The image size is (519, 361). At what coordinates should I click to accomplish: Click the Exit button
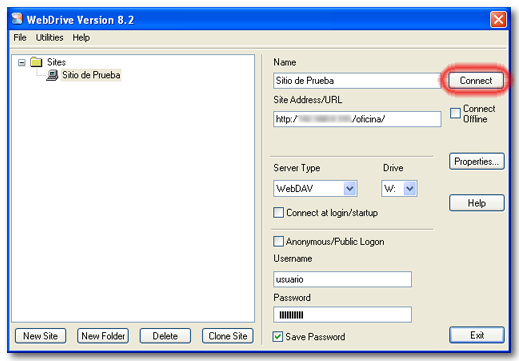click(477, 335)
